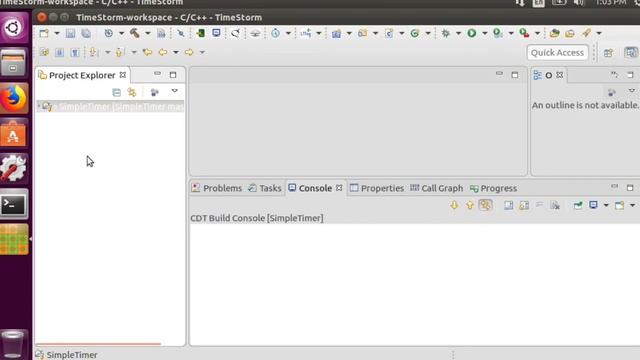Viewport: 640px width, 360px height.
Task: Open Firefox from the Ubuntu launcher
Action: click(x=14, y=98)
